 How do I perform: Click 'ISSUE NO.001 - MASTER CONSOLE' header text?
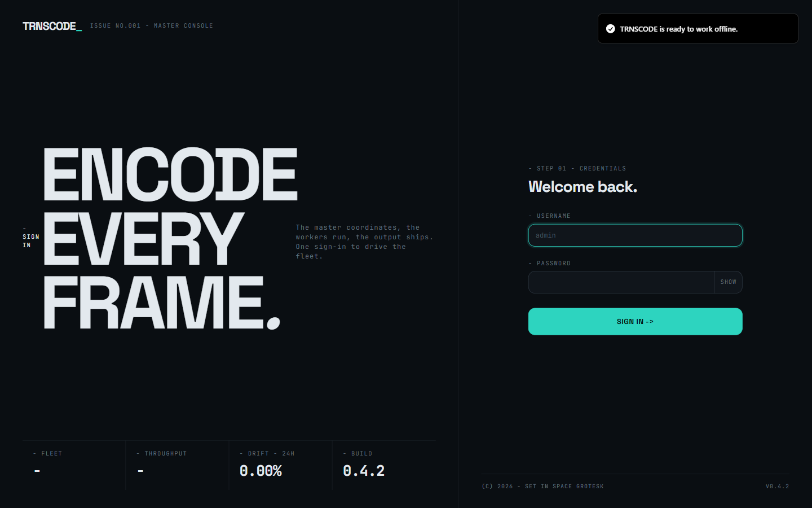coord(152,26)
